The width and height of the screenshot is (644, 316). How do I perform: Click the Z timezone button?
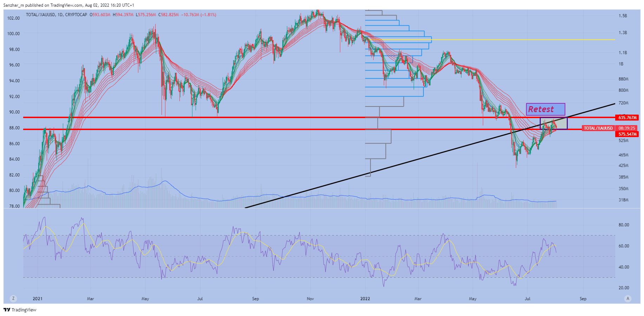tap(13, 298)
